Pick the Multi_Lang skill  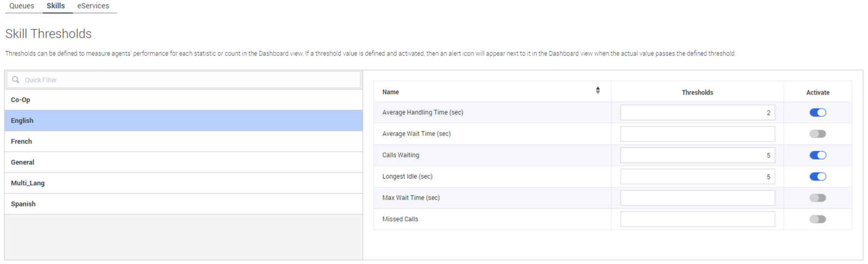click(x=184, y=183)
